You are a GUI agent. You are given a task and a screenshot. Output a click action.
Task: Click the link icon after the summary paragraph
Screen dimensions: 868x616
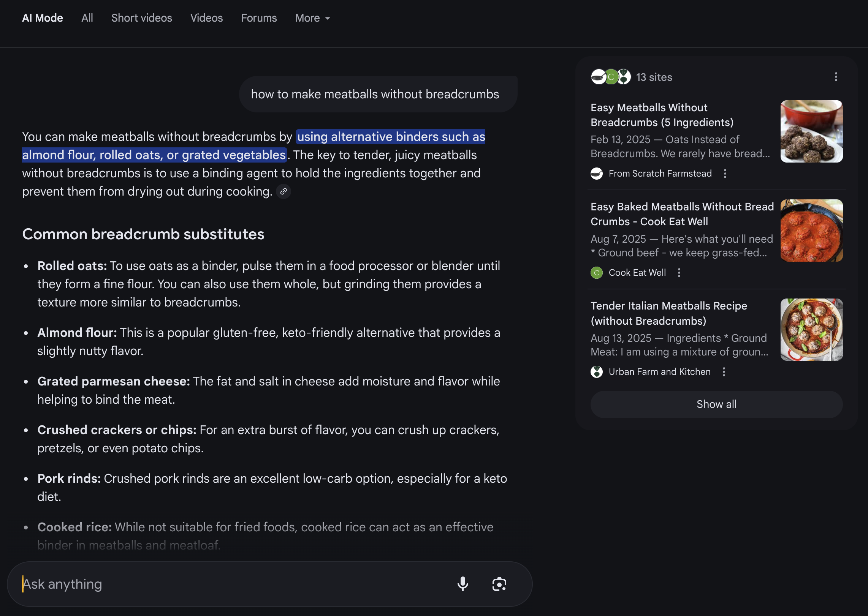point(284,191)
